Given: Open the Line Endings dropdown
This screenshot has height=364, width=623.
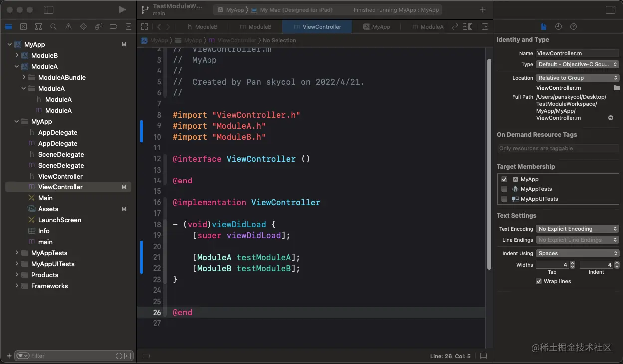Looking at the screenshot, I should (x=578, y=240).
